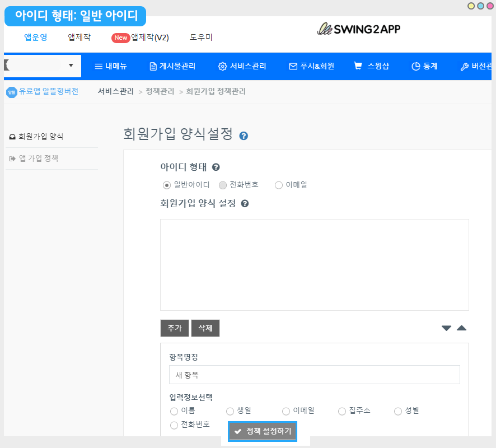The height and width of the screenshot is (448, 496).
Task: Click the SWING2APP logo
Action: point(359,29)
